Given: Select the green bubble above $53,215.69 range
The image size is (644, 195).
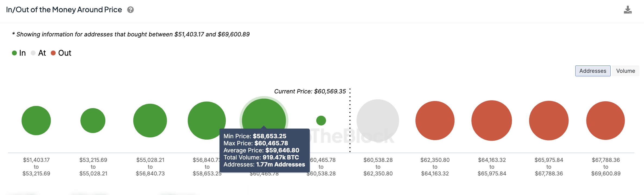Looking at the screenshot, I should (93, 120).
